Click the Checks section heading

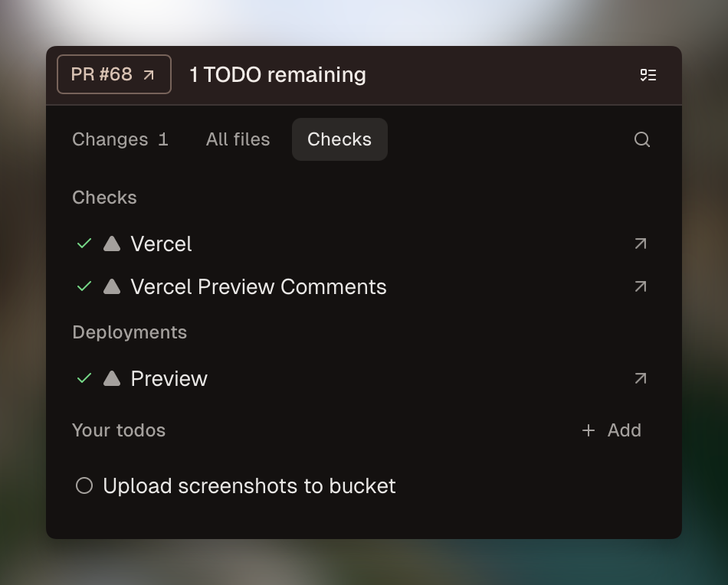(104, 198)
